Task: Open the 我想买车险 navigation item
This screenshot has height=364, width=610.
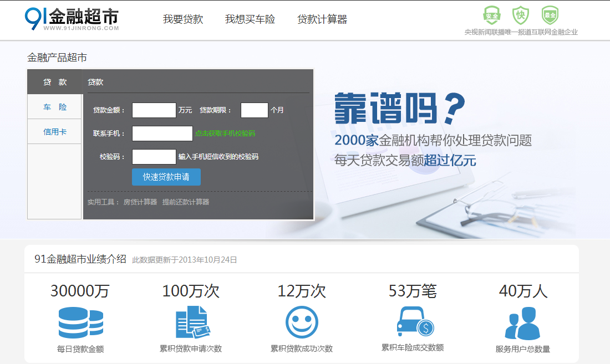Action: pyautogui.click(x=250, y=19)
